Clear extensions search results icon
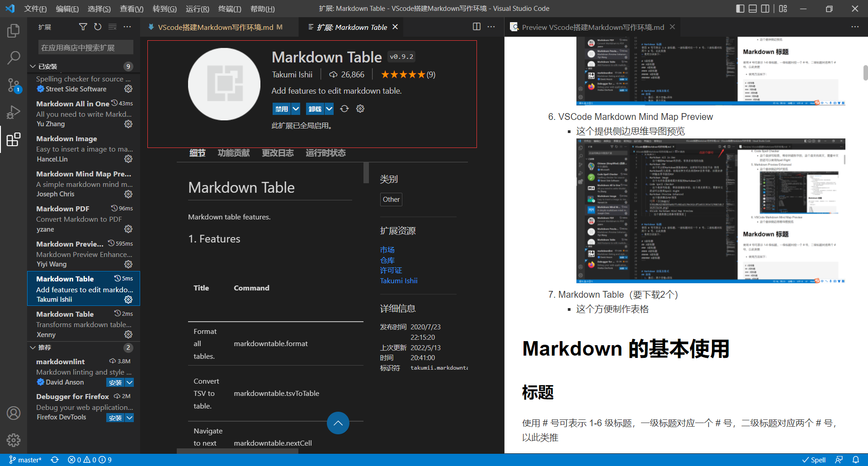Image resolution: width=868 pixels, height=466 pixels. [113, 27]
